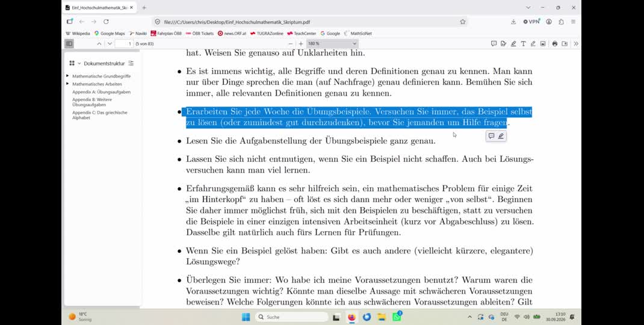Expand Mathematisches Arbeiten outline entry
This screenshot has height=325, width=644.
pos(68,84)
